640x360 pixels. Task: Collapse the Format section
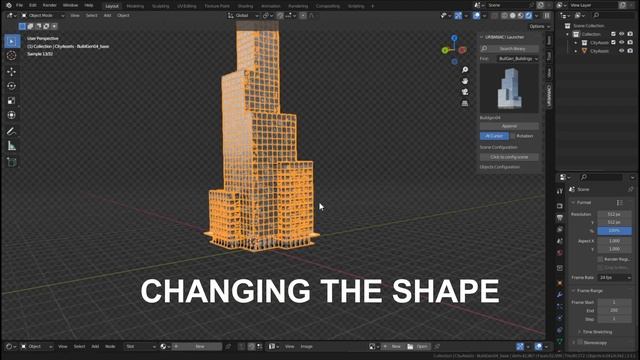coord(584,202)
